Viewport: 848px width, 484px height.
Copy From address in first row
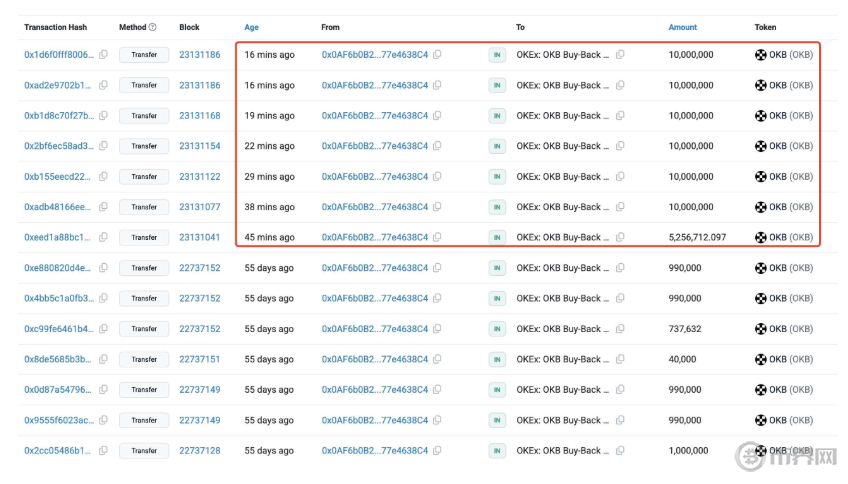coord(437,55)
